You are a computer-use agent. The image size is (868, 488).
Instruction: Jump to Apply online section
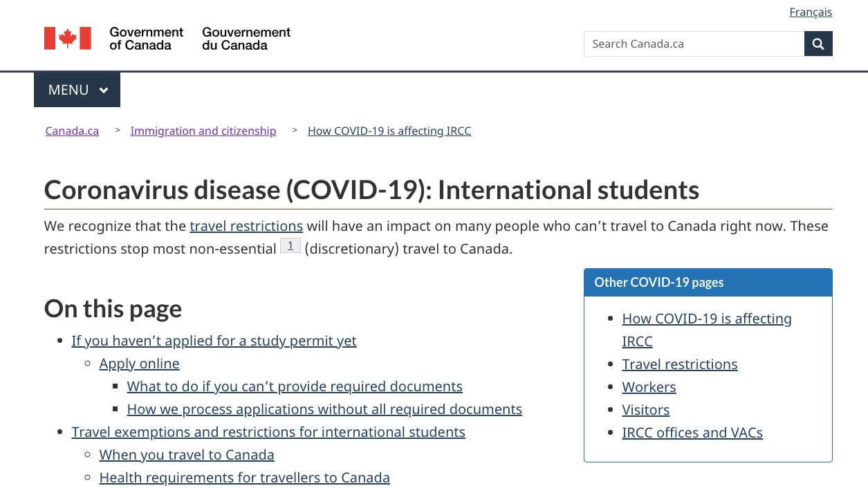[x=139, y=364]
